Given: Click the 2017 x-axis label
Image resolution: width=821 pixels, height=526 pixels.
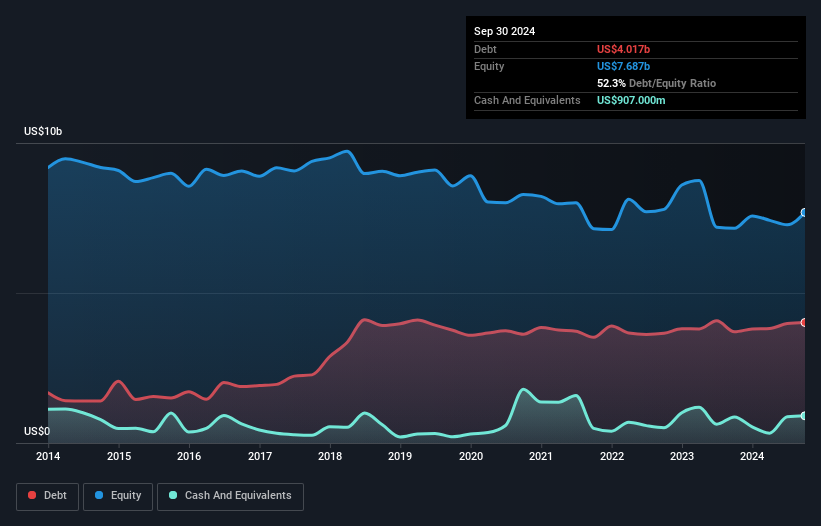Looking at the screenshot, I should (x=260, y=456).
